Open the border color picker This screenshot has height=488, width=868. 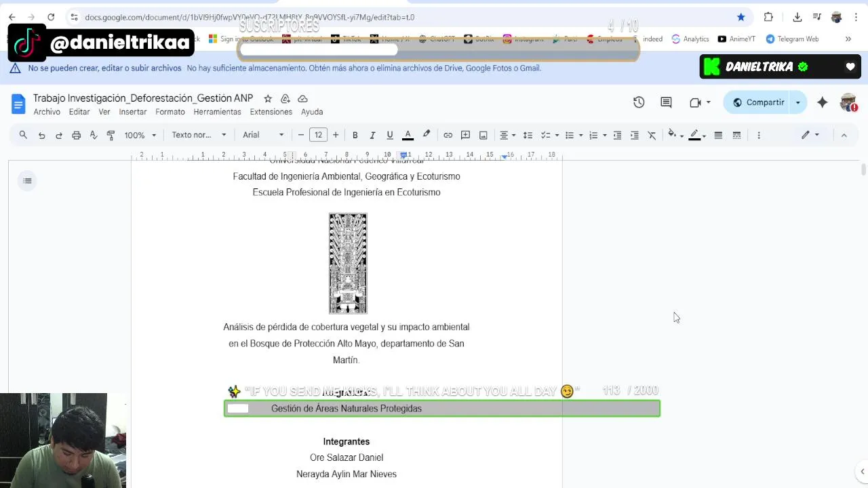point(696,135)
